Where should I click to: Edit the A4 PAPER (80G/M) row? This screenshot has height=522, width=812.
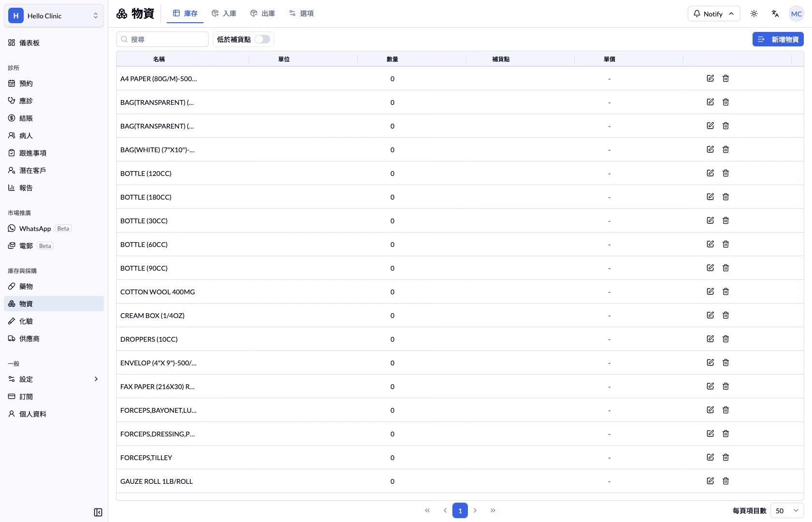click(710, 78)
